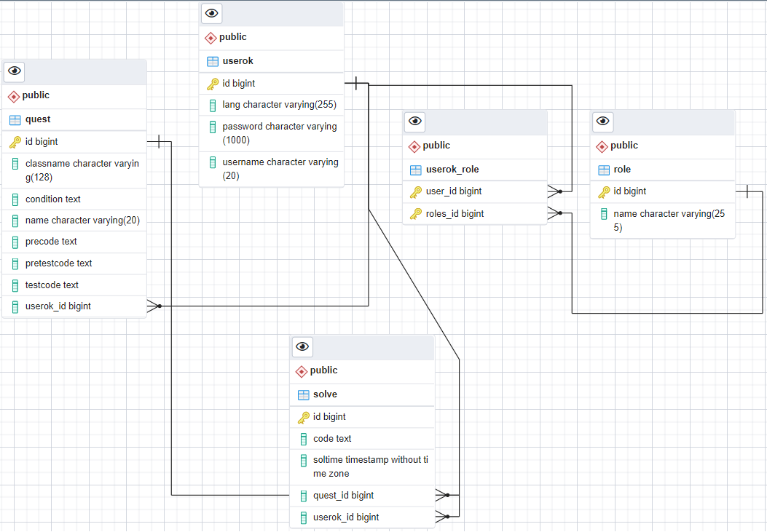The width and height of the screenshot is (767, 532).
Task: Select the quest table name
Action: click(x=38, y=119)
